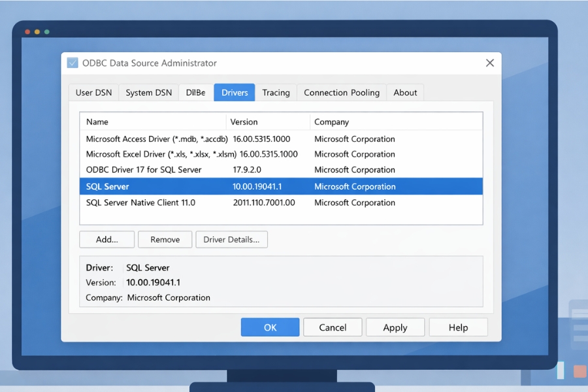This screenshot has width=588, height=392.
Task: Open the Tracing tab
Action: click(276, 92)
